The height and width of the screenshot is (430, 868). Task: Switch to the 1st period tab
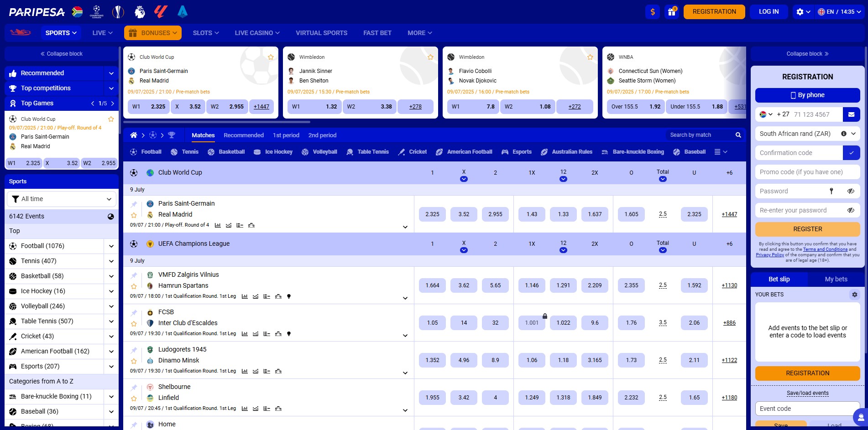tap(286, 135)
